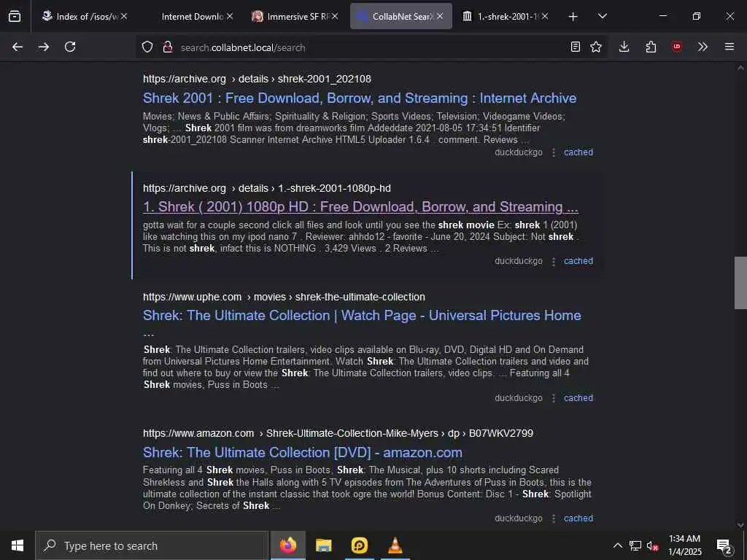Click the www.uphe.com URL breadcrumb
The image size is (747, 560).
(284, 297)
